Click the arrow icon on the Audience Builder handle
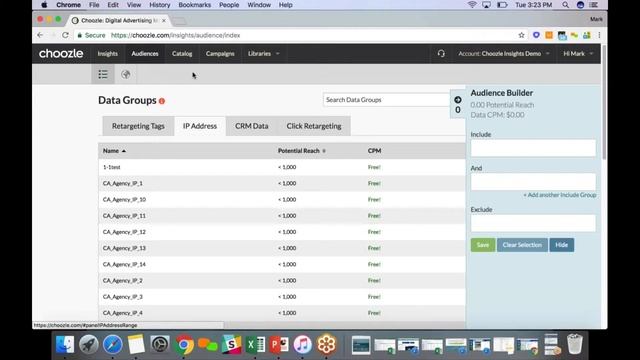 [458, 100]
